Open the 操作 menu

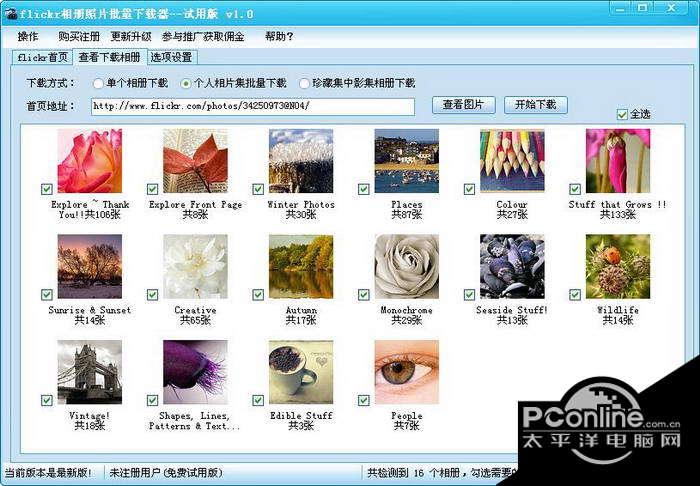pos(28,37)
